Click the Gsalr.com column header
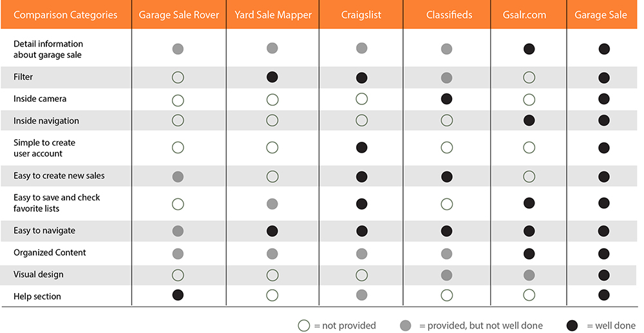644x333 pixels. pos(529,15)
